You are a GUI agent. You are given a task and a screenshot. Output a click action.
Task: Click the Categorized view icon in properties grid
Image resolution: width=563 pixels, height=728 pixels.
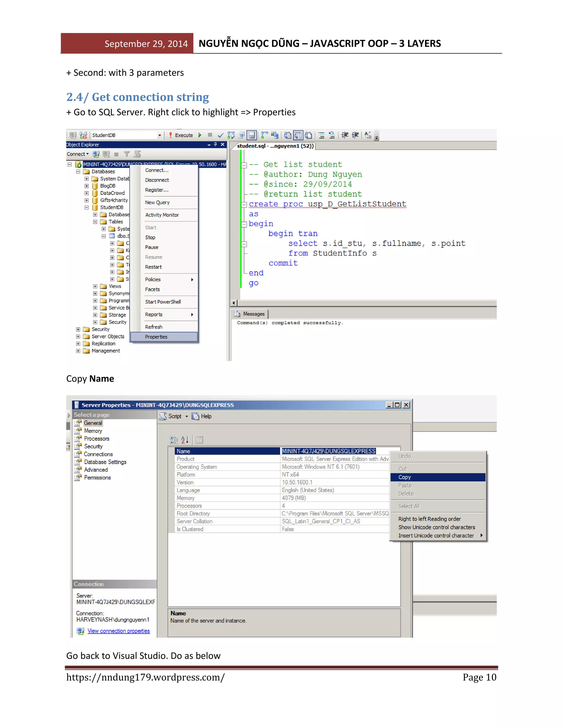[x=174, y=440]
